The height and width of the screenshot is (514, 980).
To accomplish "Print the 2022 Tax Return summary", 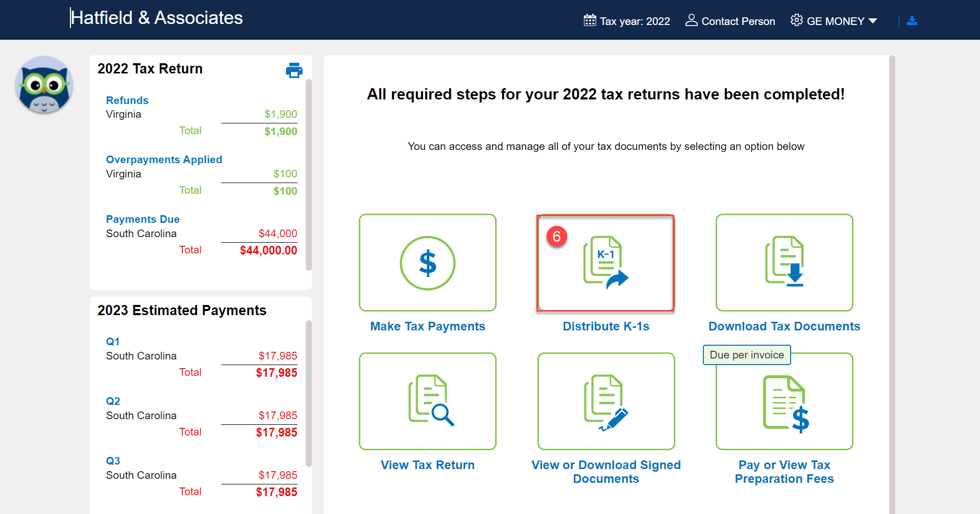I will (294, 70).
